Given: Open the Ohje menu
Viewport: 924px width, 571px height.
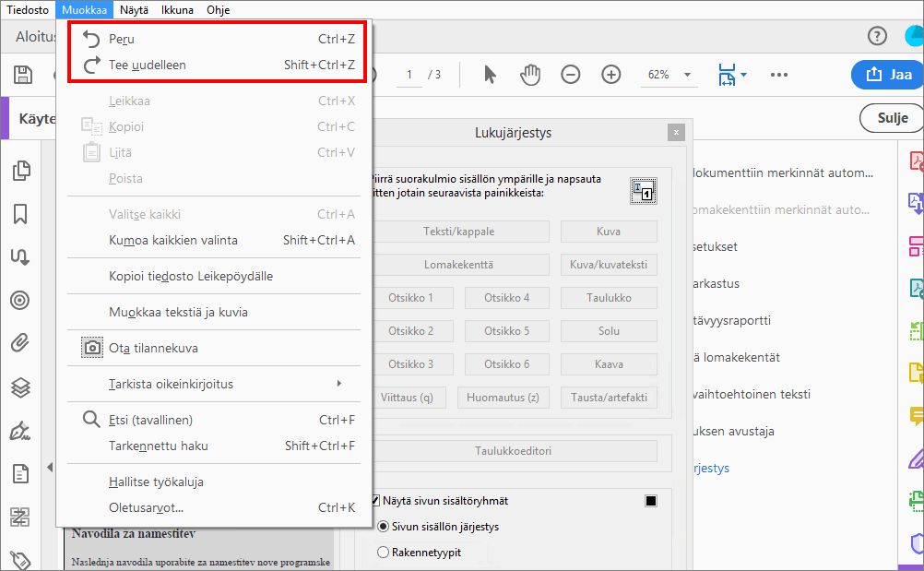Looking at the screenshot, I should pos(218,10).
